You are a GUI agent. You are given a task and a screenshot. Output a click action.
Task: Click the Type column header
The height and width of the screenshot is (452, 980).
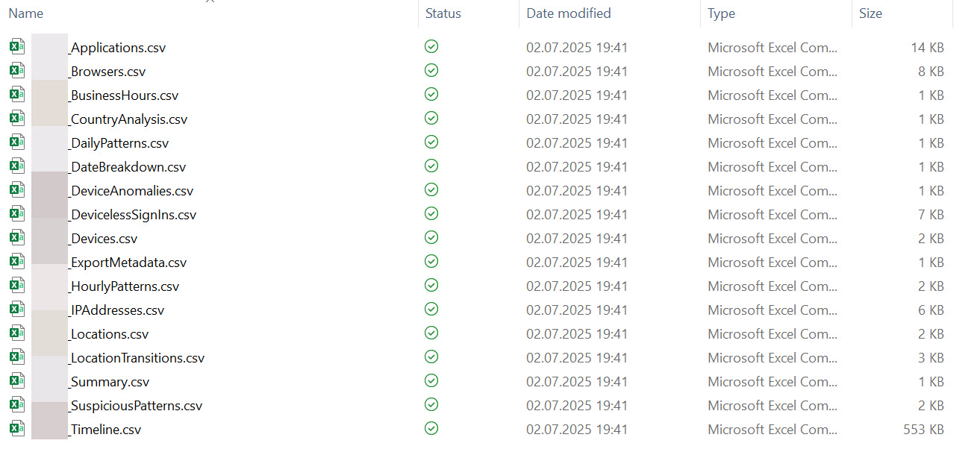[x=721, y=13]
